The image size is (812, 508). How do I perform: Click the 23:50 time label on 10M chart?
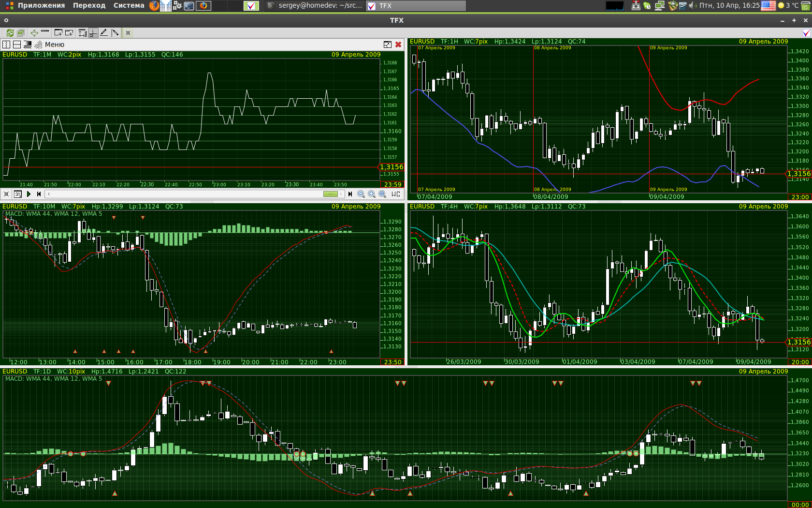(393, 362)
